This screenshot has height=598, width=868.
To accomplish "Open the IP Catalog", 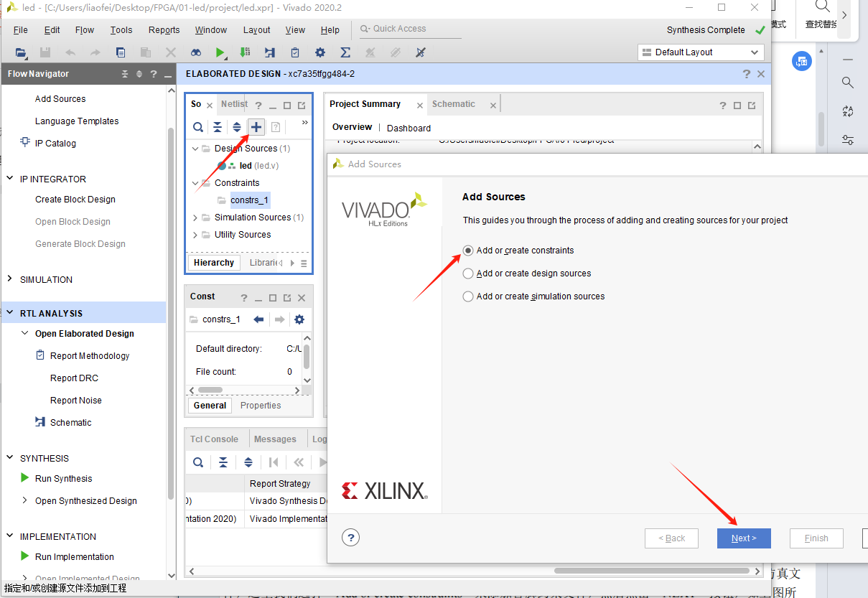I will [x=55, y=144].
